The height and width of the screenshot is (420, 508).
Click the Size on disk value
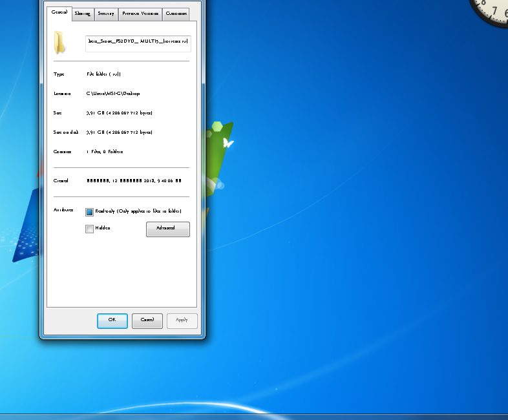(120, 132)
